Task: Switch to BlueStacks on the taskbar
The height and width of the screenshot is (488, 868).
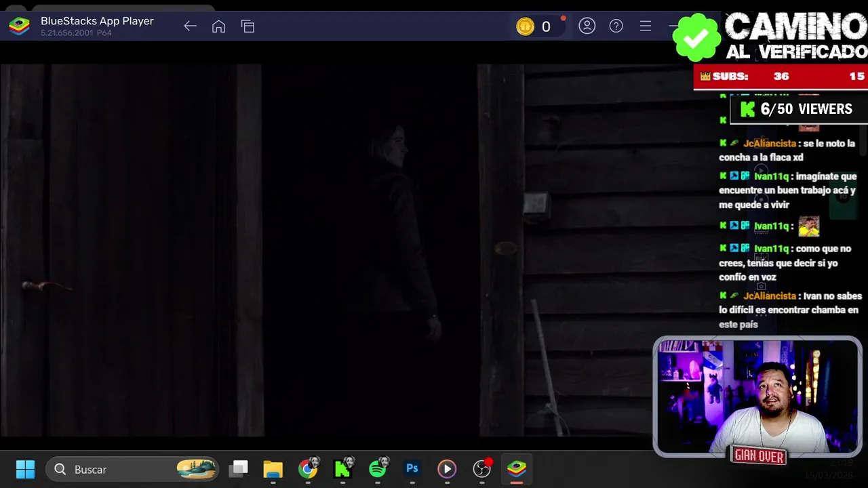Action: coord(517,468)
